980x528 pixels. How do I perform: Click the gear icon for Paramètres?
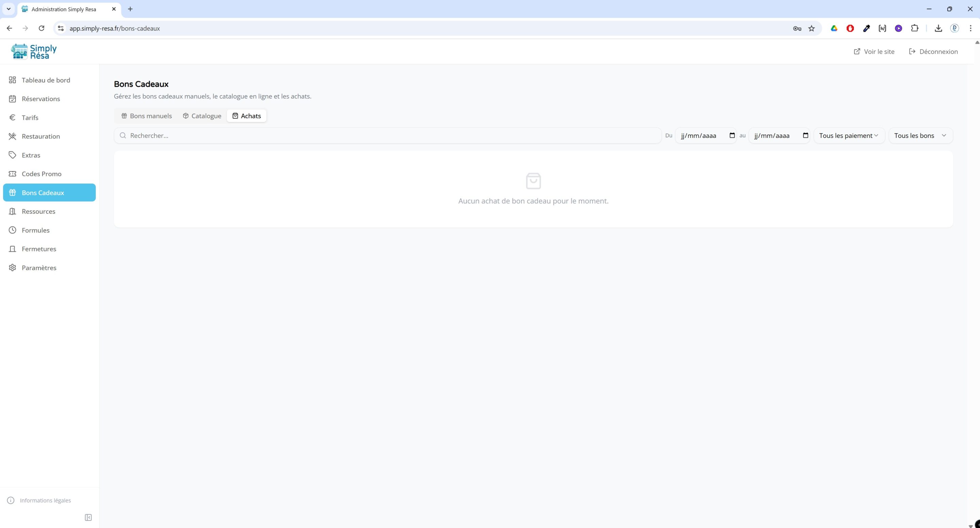[x=13, y=267]
